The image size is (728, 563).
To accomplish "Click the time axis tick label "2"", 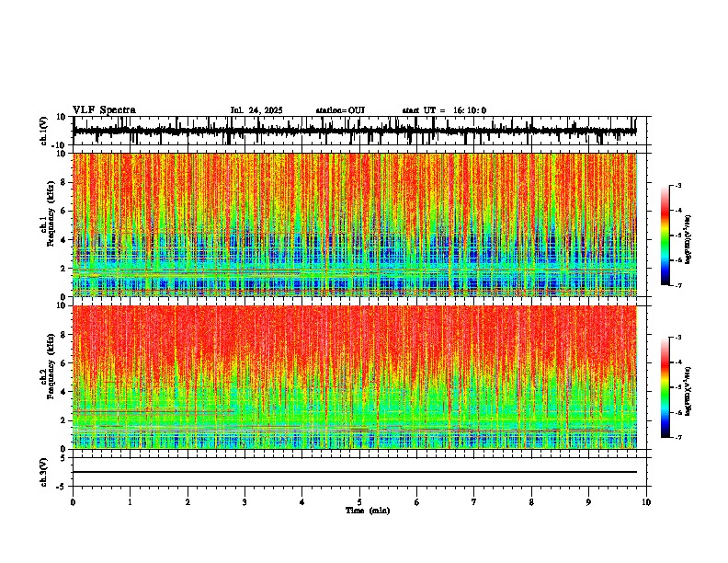I will [x=188, y=502].
